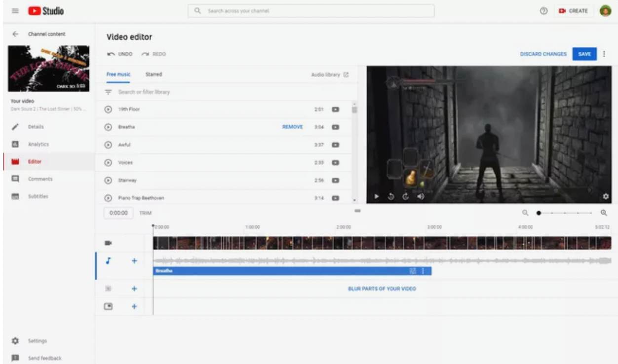Open Analytics in the sidebar
The width and height of the screenshot is (618, 364).
[38, 144]
